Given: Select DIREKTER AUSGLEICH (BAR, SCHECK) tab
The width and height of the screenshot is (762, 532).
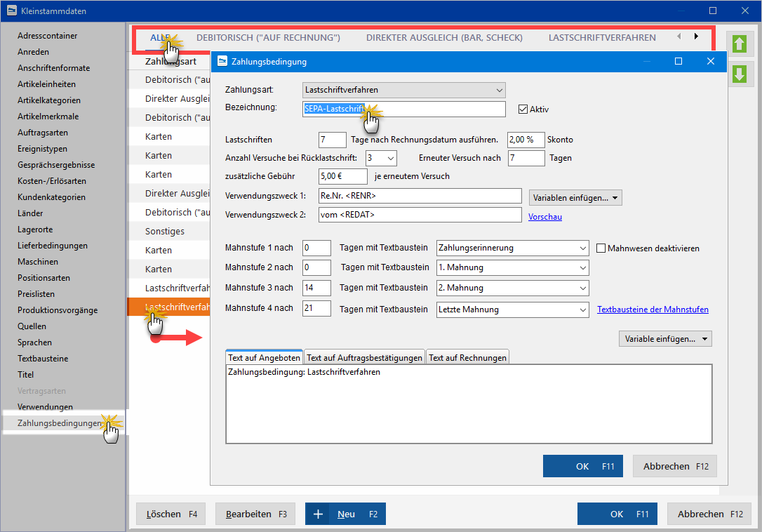Looking at the screenshot, I should click(x=444, y=37).
